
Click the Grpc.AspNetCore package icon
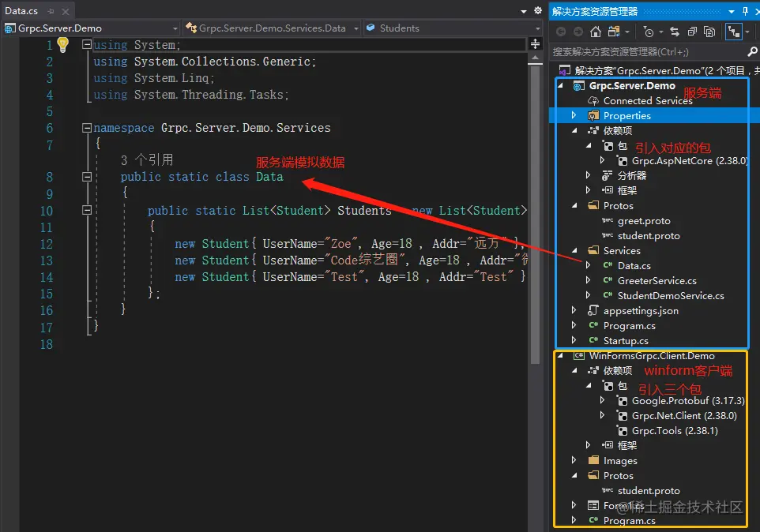(x=622, y=160)
